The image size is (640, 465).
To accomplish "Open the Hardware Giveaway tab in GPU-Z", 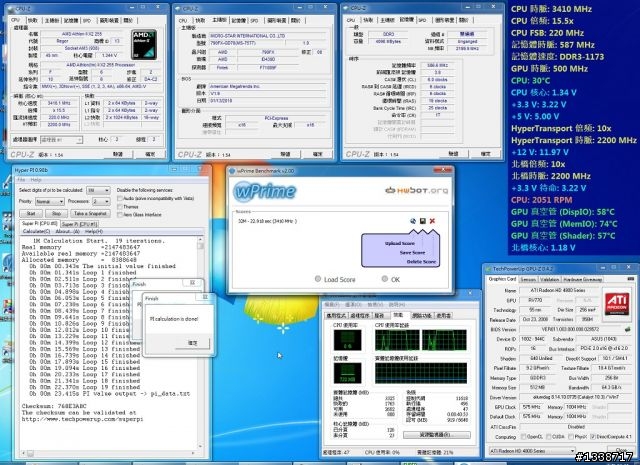I will click(x=582, y=280).
